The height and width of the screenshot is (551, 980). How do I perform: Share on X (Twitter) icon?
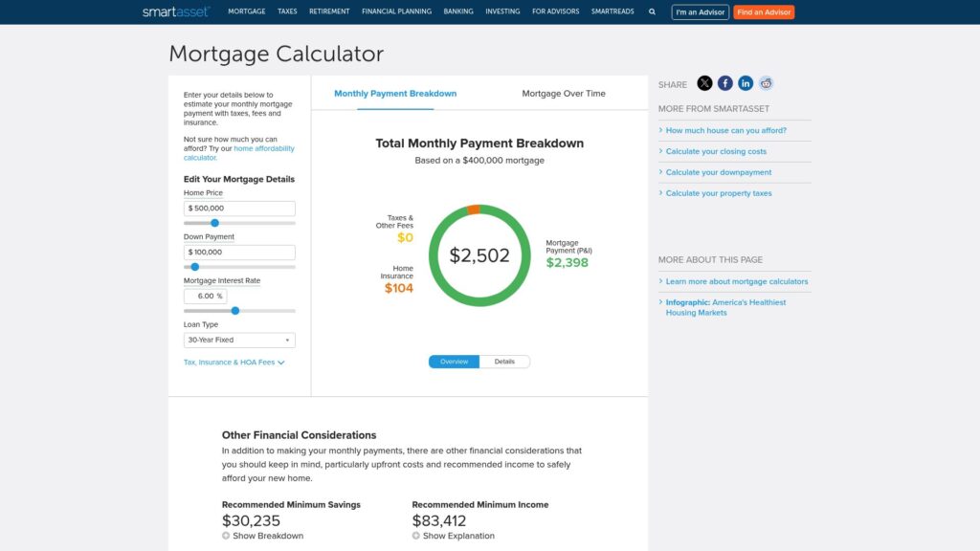(704, 83)
